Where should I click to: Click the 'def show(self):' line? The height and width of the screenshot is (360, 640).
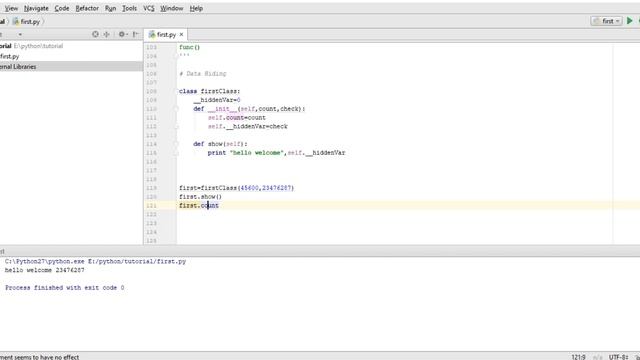(220, 144)
